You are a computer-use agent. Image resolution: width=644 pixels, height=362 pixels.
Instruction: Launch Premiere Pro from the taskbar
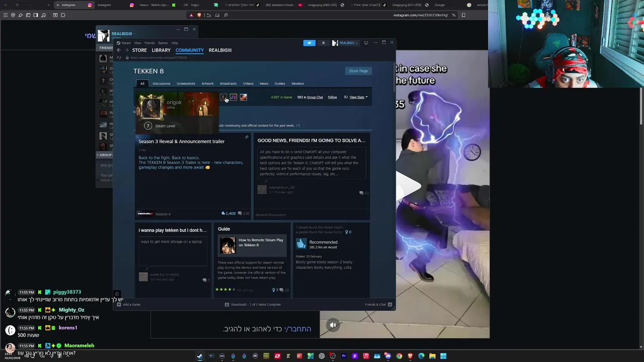(x=344, y=356)
